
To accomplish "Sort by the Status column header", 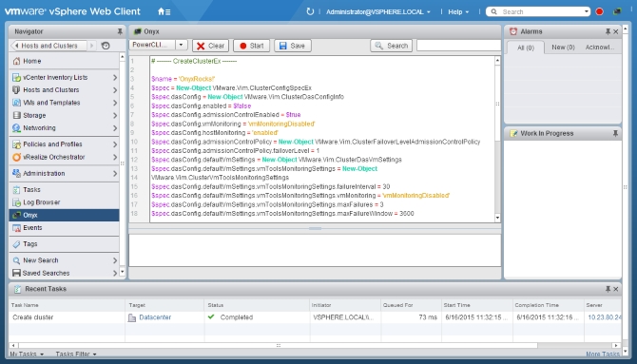I will click(257, 305).
